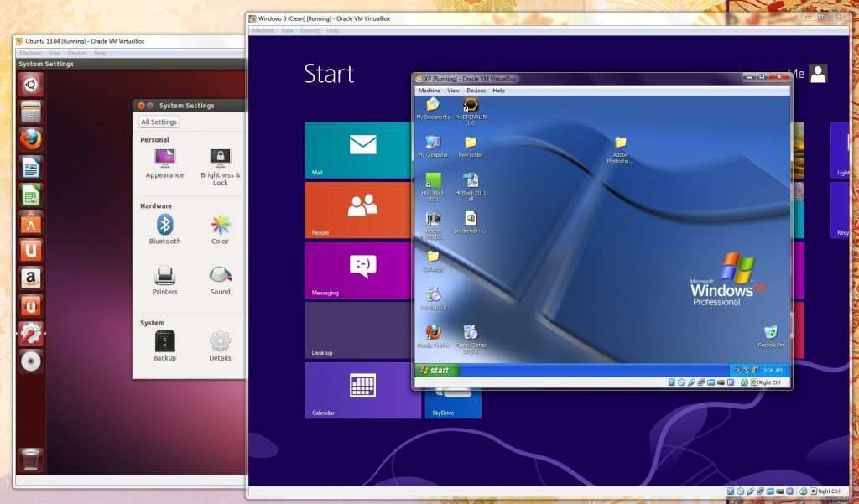This screenshot has width=859, height=504.
Task: Open LibreOffice Calc in the Ubuntu launcher
Action: [x=31, y=195]
